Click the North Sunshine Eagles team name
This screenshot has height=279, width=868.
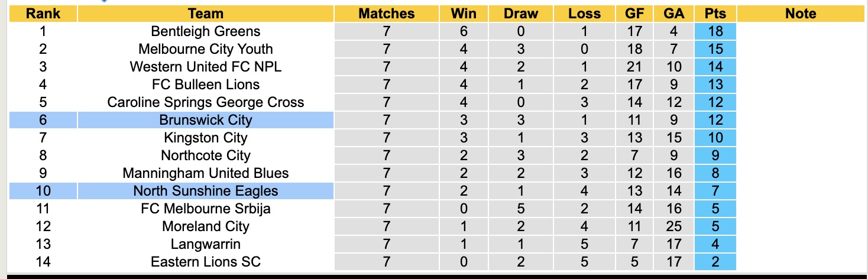click(x=205, y=191)
